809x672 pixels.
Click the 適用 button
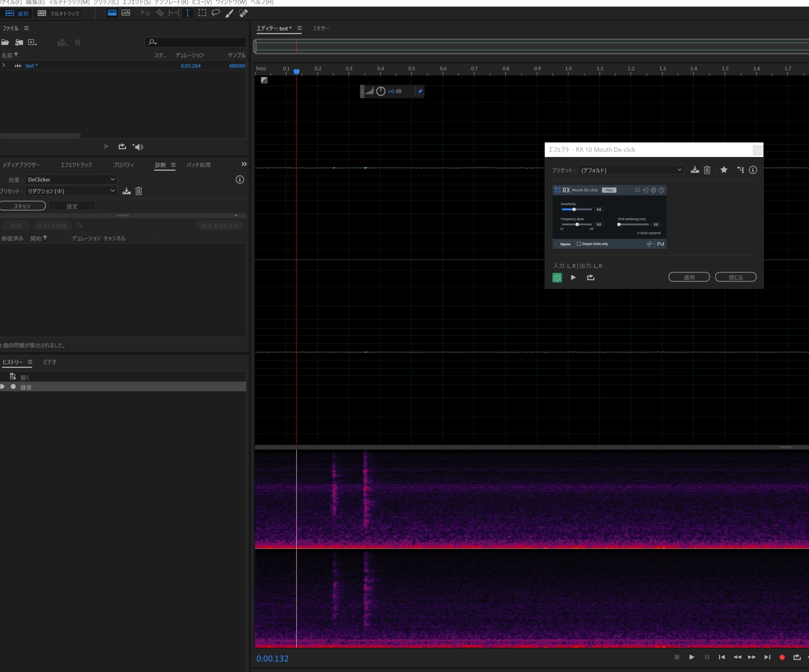coord(689,277)
